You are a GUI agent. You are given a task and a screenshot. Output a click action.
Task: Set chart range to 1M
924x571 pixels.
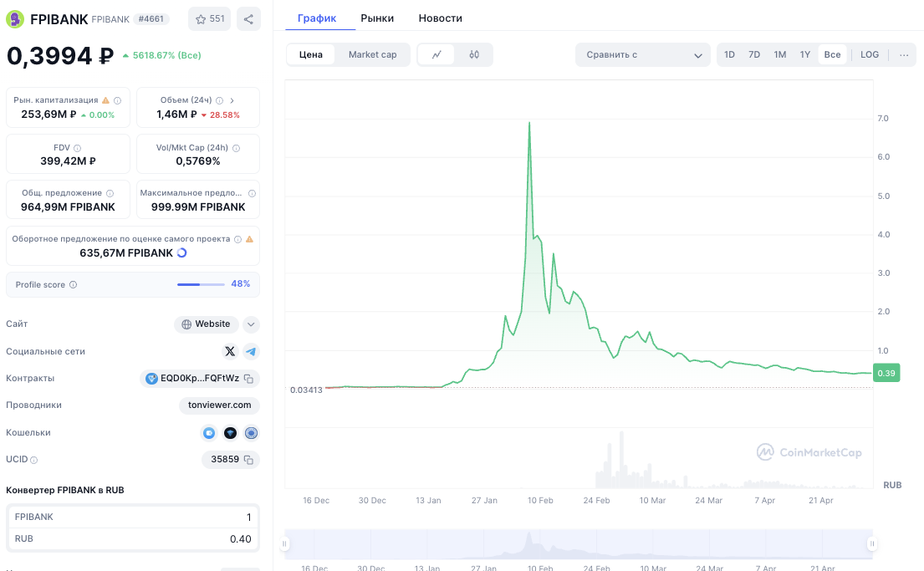779,55
